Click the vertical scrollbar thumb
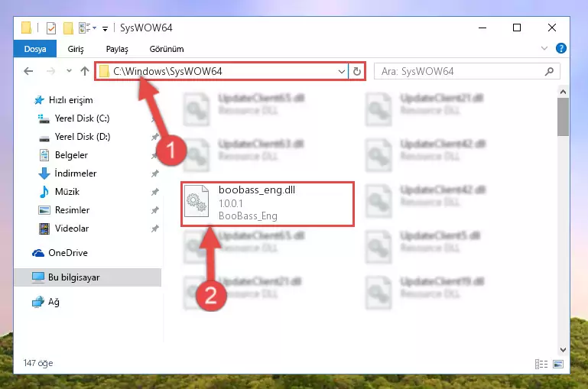Screen dimensions: 588x389 [x=563, y=117]
